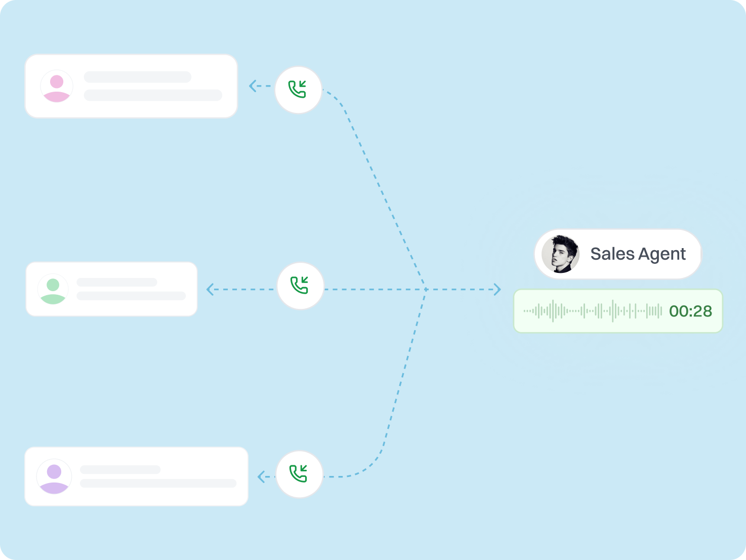Screen dimensions: 746x560
Task: Click the left arrowhead pointing at the purple-avatar card
Action: coord(261,476)
